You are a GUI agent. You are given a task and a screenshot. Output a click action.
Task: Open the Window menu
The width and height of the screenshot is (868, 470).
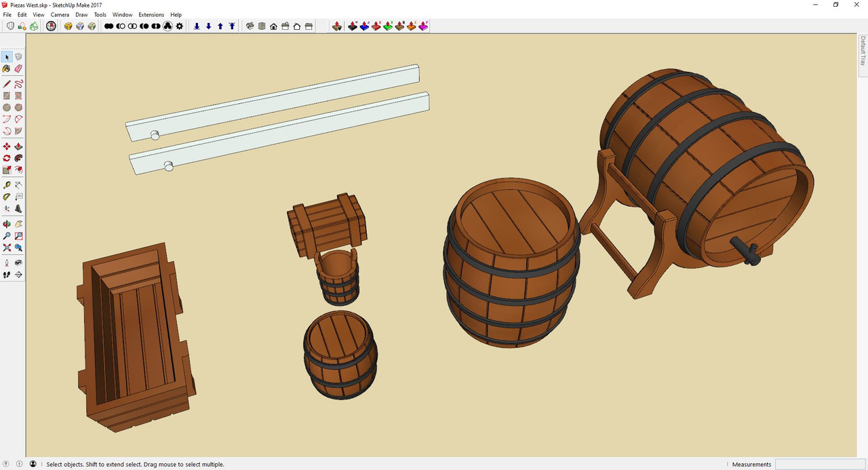click(x=122, y=14)
